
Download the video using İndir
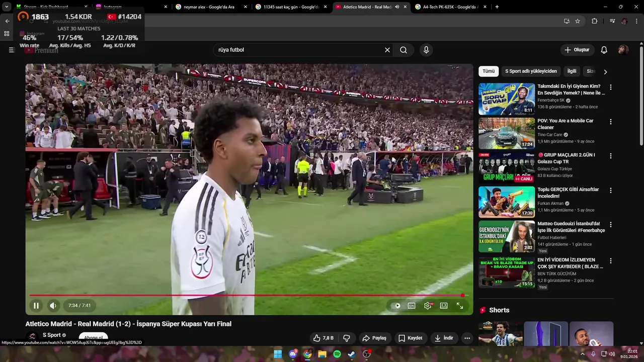pos(444,338)
